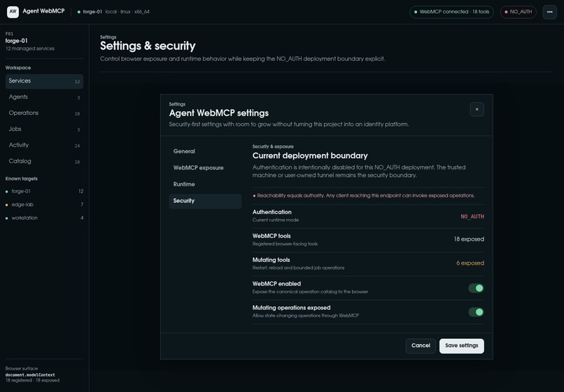The height and width of the screenshot is (392, 564).
Task: Open Activity in the sidebar
Action: click(44, 146)
